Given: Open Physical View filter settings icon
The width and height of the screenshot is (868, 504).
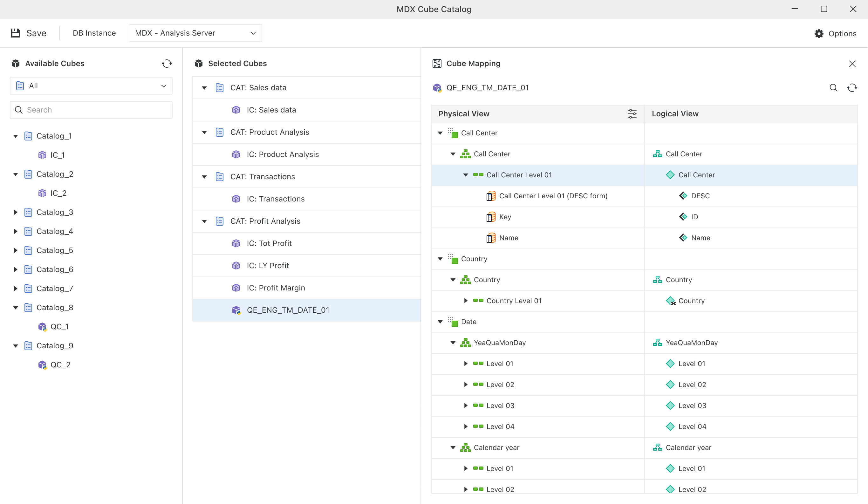Looking at the screenshot, I should tap(632, 114).
